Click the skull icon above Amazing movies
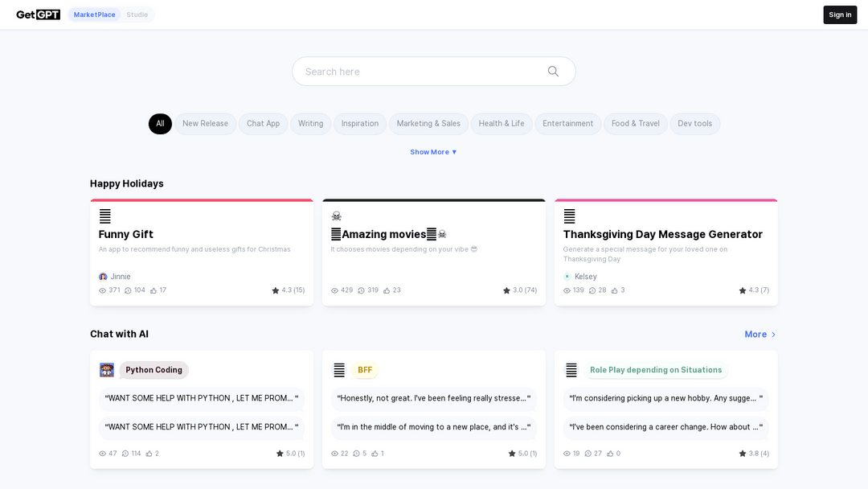Screen dimensions: 868x489 click(337, 216)
